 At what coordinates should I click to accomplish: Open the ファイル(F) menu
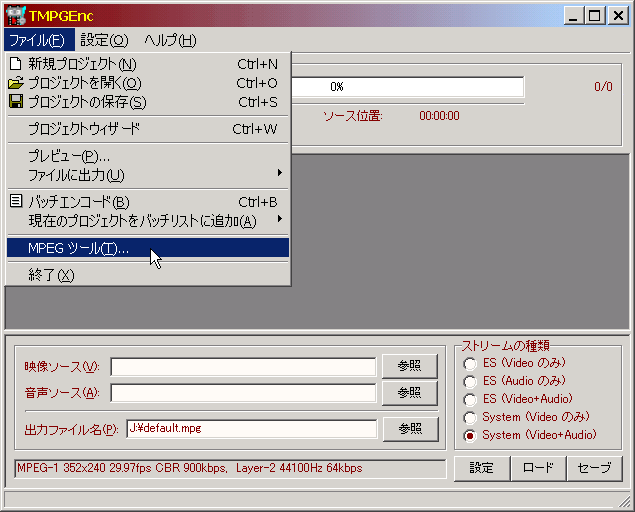click(x=37, y=40)
